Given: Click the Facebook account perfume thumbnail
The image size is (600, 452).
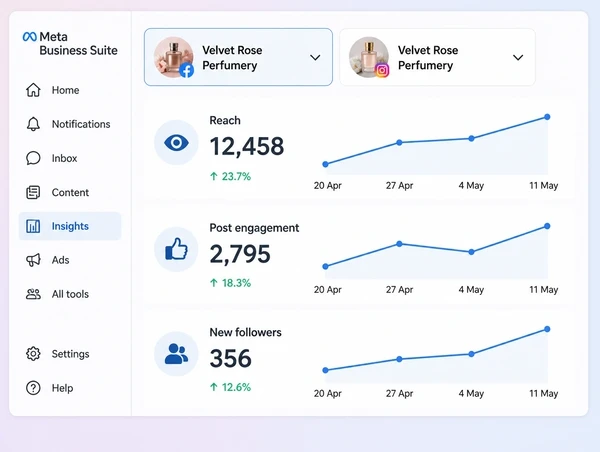Looking at the screenshot, I should (173, 57).
